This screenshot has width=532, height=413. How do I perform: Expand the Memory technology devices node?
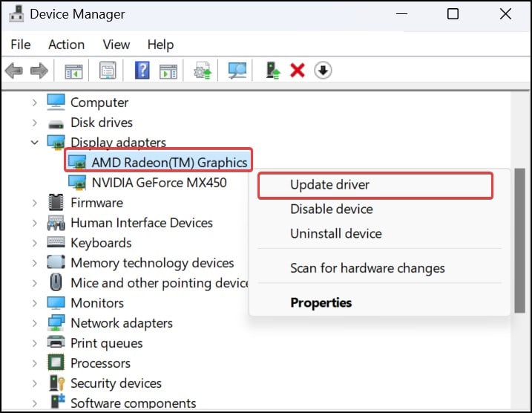point(34,263)
